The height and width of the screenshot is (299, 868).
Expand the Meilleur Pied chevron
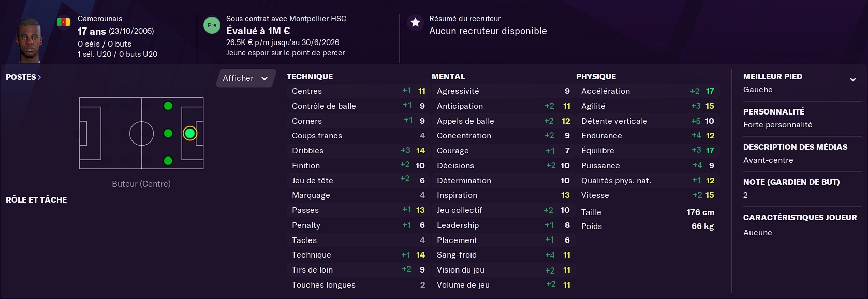(x=852, y=79)
